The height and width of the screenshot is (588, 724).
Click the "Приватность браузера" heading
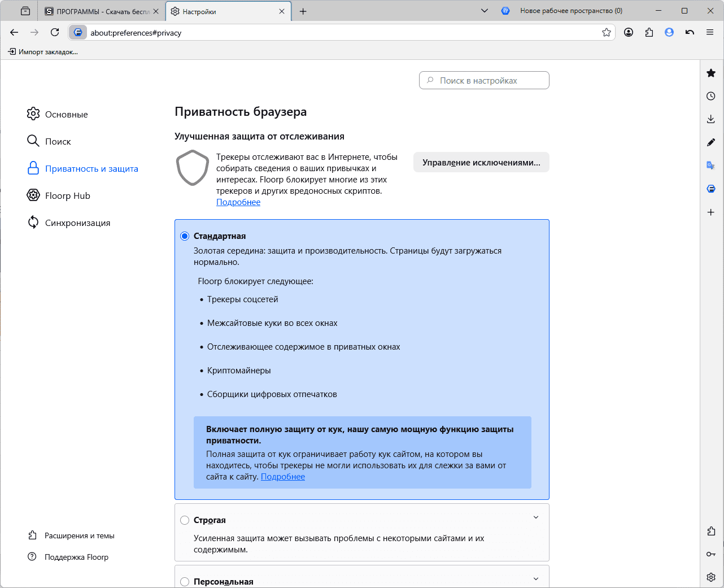pos(241,112)
